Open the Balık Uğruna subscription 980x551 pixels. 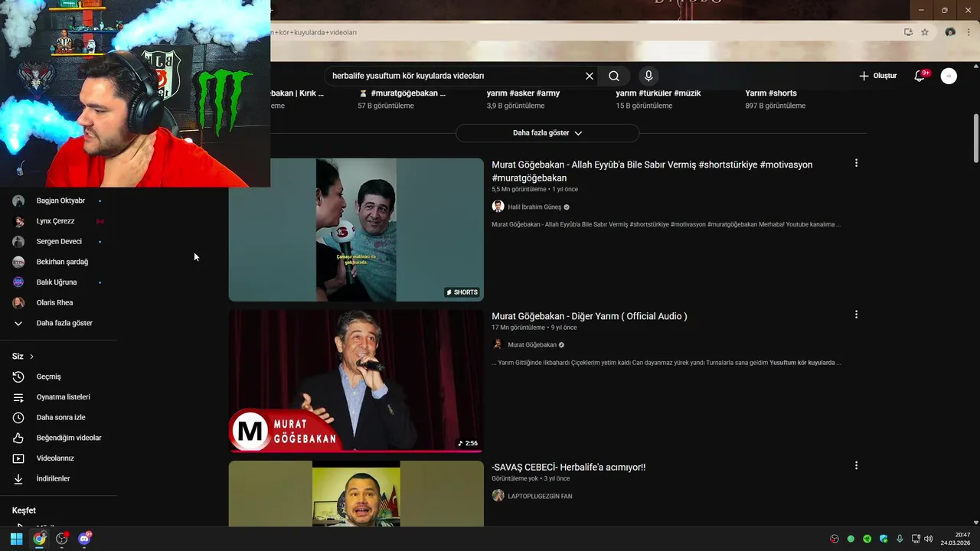[58, 282]
